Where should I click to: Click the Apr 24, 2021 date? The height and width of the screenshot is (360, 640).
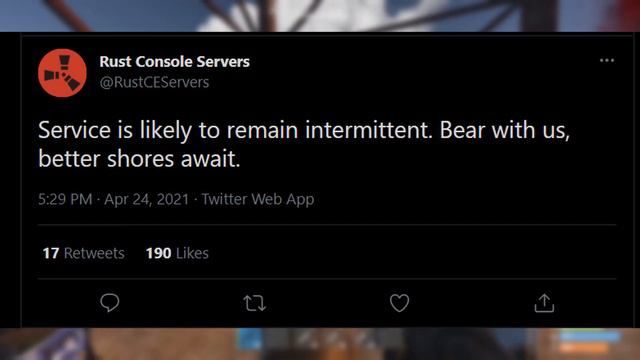click(147, 199)
